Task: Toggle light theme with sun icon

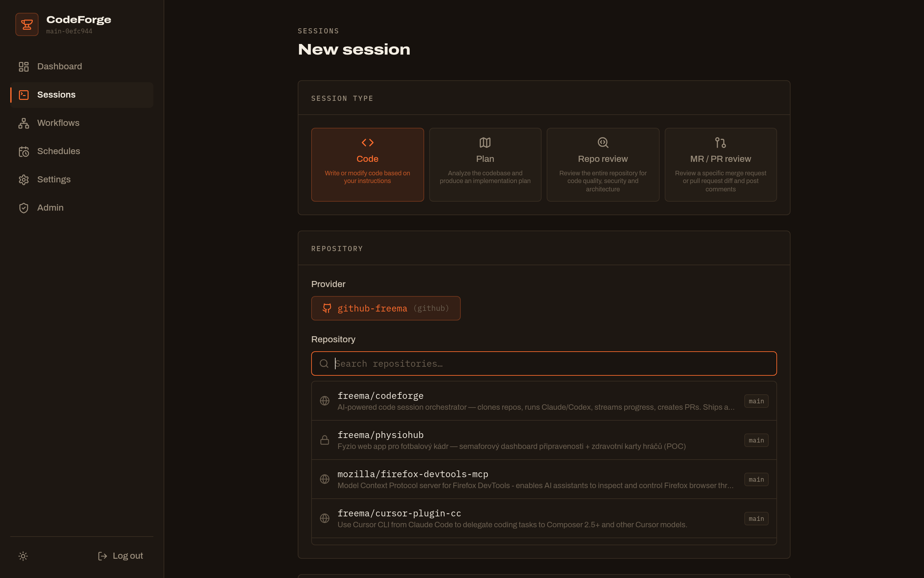Action: coord(23,556)
